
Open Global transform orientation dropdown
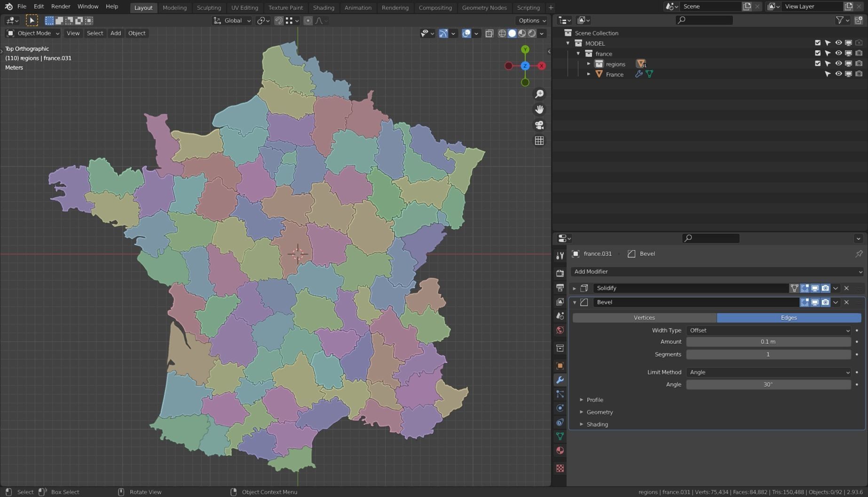point(232,21)
